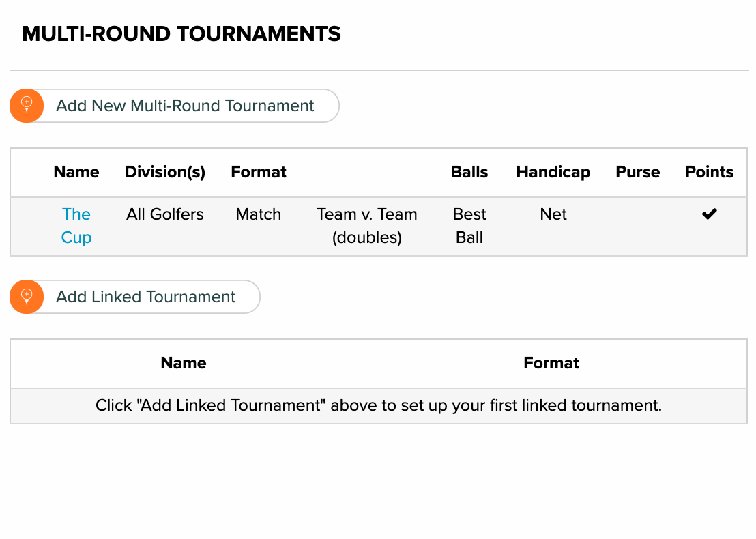Click the Points column header
Image resolution: width=756 pixels, height=539 pixels.
click(x=709, y=172)
